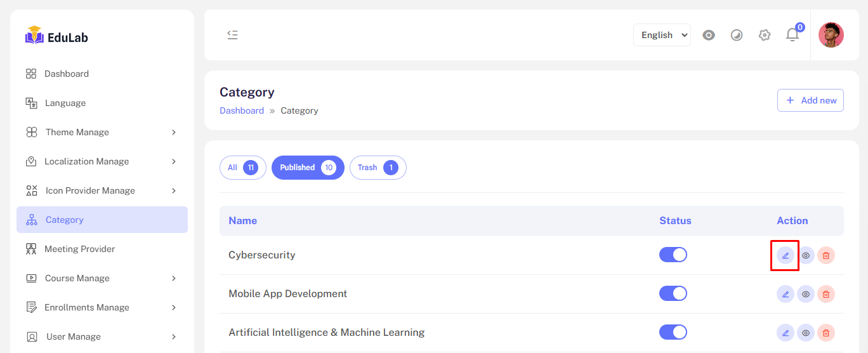Click the sidebar collapse menu icon
The height and width of the screenshot is (353, 868).
tap(232, 35)
